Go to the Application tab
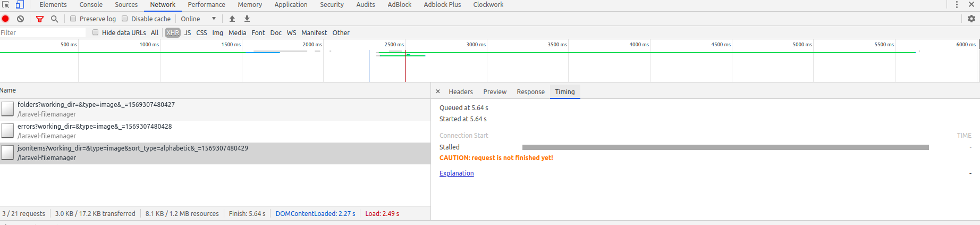Viewport: 980px width, 225px height. pos(291,4)
